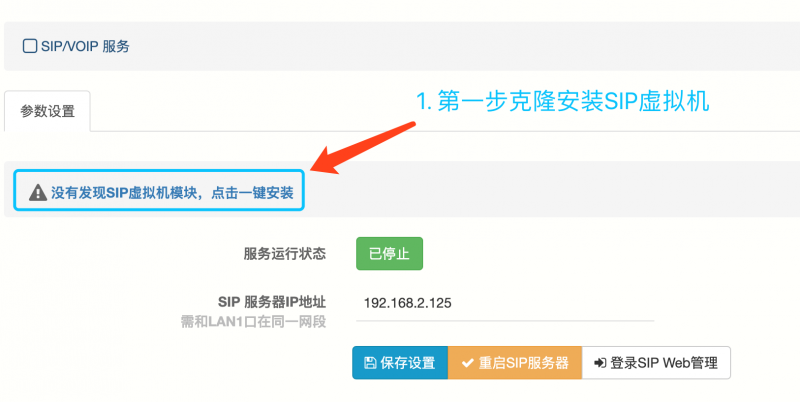800x402 pixels.
Task: Click the 服务运行状态 label
Action: click(285, 254)
